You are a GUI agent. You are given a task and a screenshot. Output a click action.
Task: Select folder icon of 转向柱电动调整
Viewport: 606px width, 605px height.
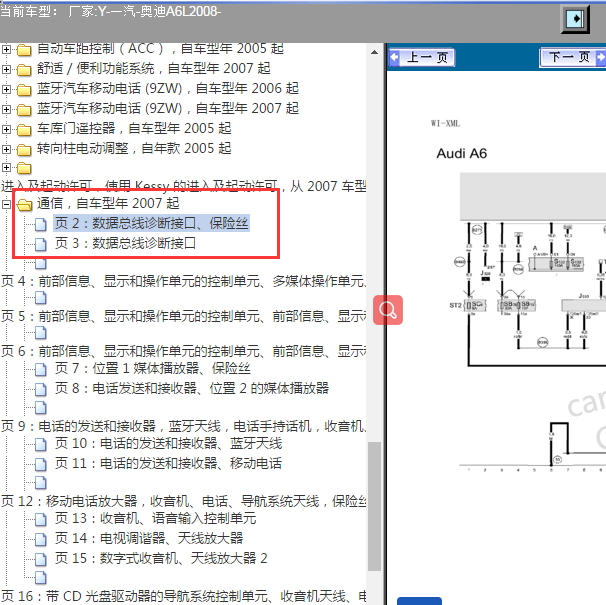coord(24,150)
